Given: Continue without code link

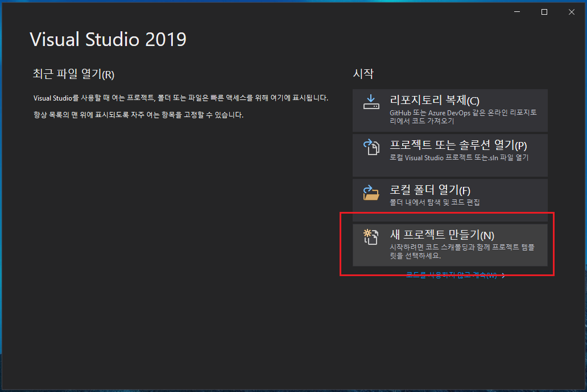Looking at the screenshot, I should 452,276.
